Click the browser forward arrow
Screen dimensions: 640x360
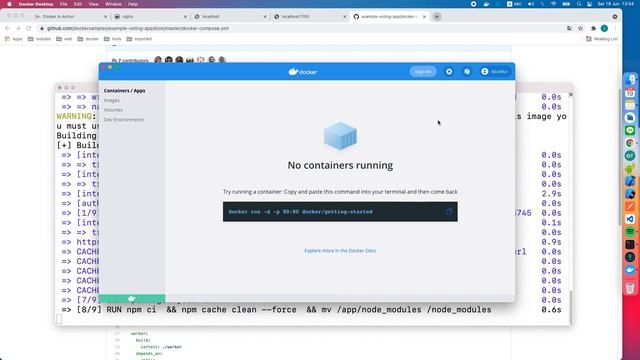tap(18, 28)
